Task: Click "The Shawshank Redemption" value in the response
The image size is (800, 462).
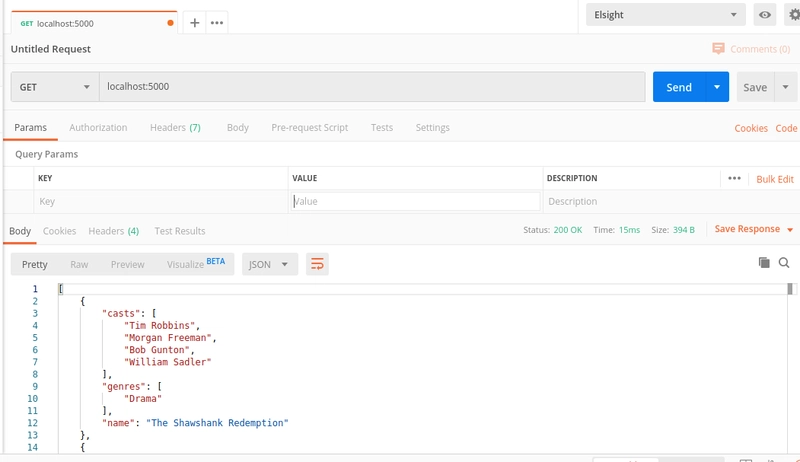Action: (x=217, y=423)
